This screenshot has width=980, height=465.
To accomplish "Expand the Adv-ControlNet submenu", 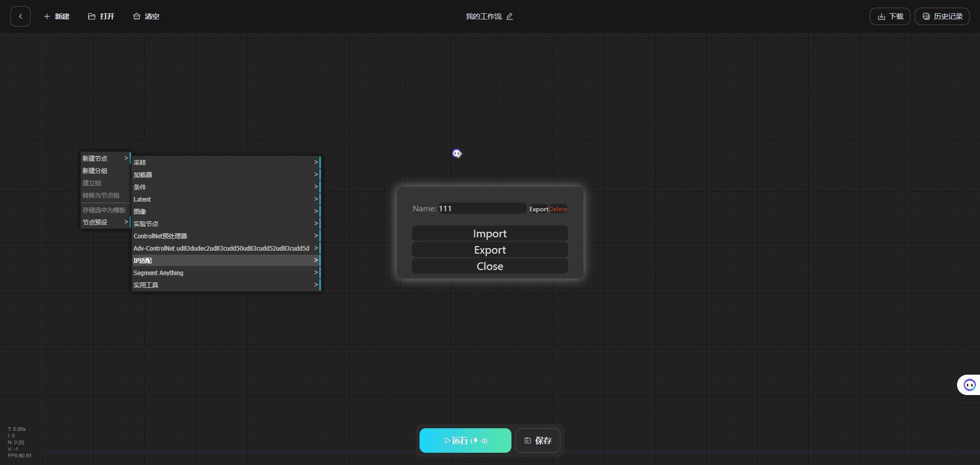I will point(226,248).
